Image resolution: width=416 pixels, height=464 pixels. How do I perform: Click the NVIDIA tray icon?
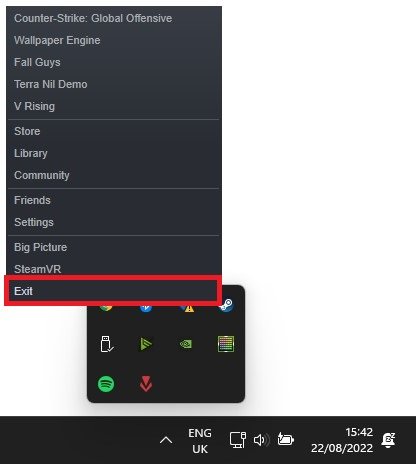pyautogui.click(x=186, y=344)
